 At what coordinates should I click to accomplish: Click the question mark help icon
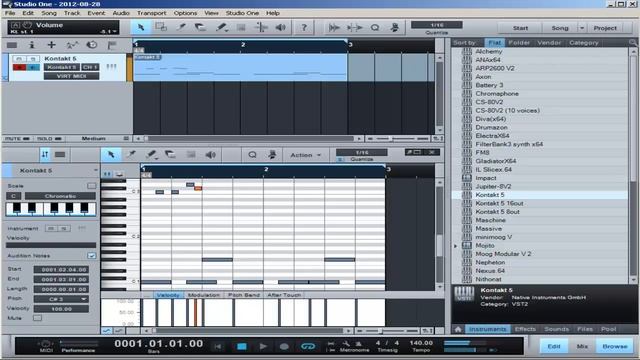click(x=304, y=27)
